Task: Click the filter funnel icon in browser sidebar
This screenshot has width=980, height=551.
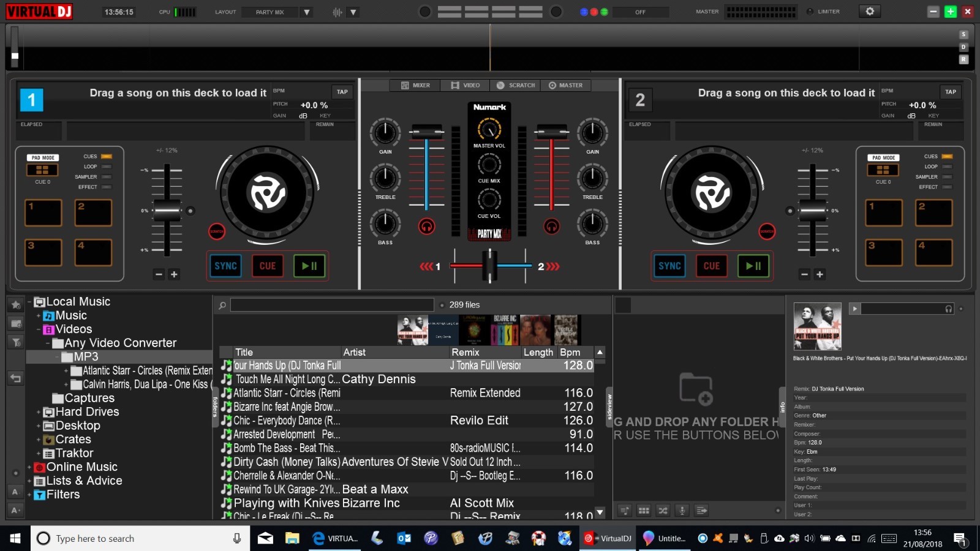Action: point(16,342)
